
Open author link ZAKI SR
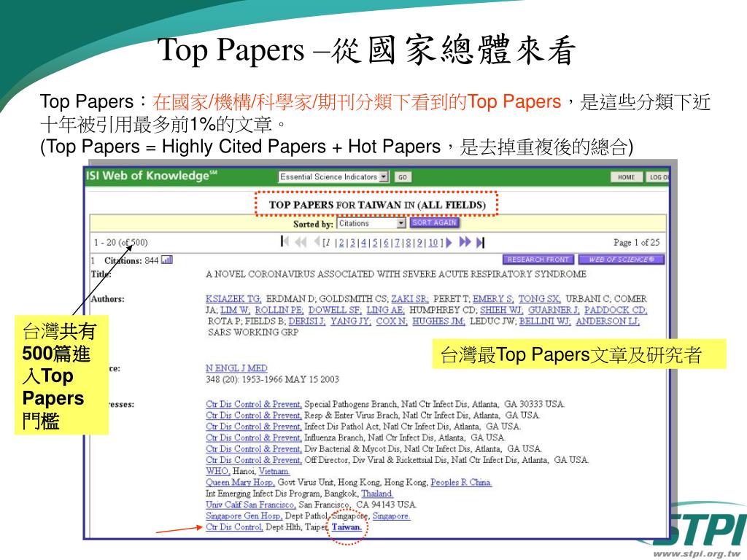coord(410,299)
